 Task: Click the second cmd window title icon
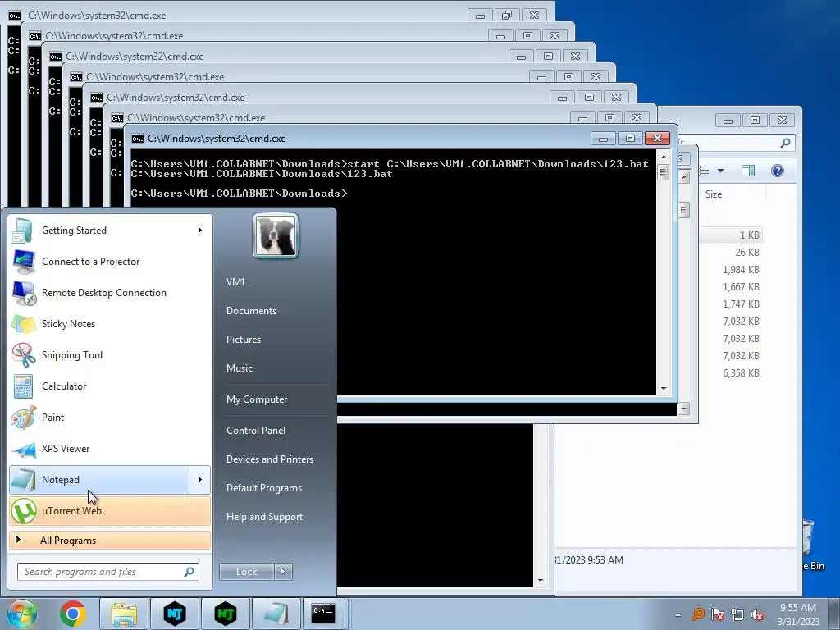click(x=35, y=36)
